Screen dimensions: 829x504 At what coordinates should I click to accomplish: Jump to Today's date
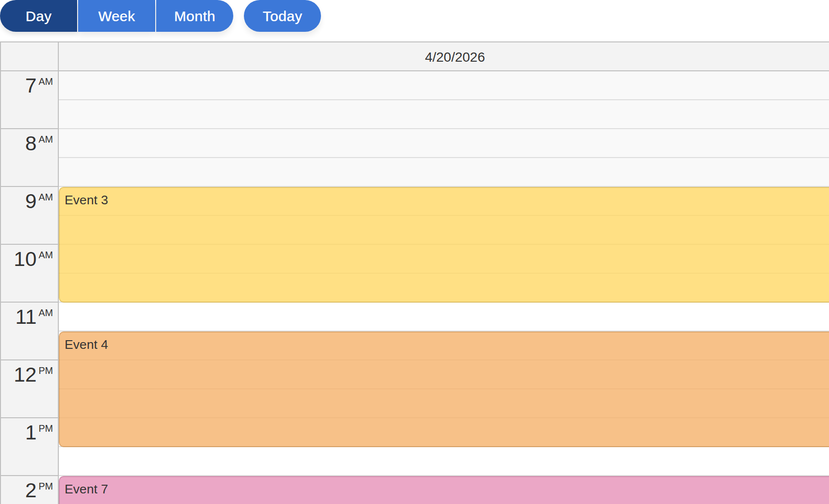click(x=282, y=16)
